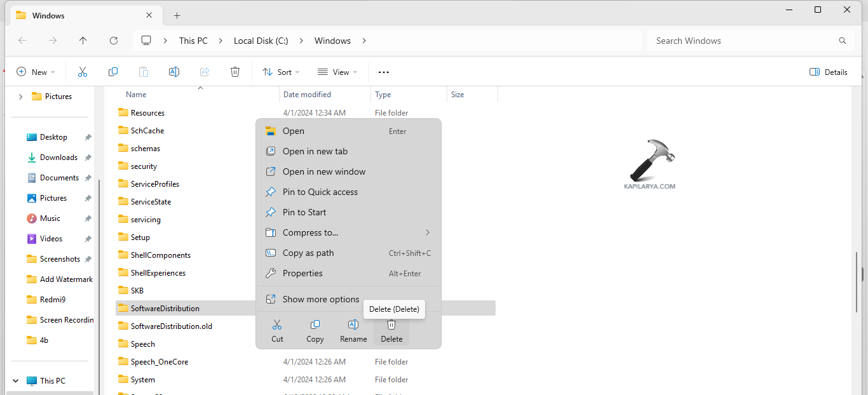Viewport: 868px width, 395px height.
Task: Open the Sort dropdown
Action: click(x=281, y=72)
